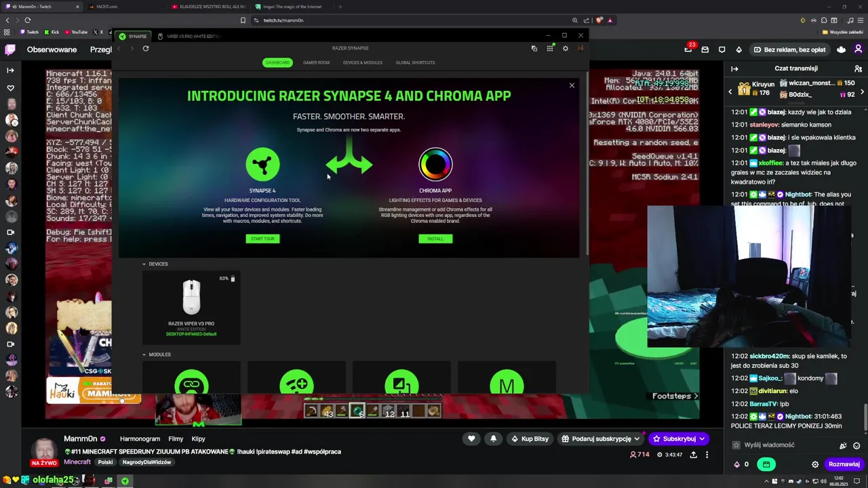868x488 pixels.
Task: Click the green channel points chest button
Action: pyautogui.click(x=766, y=464)
